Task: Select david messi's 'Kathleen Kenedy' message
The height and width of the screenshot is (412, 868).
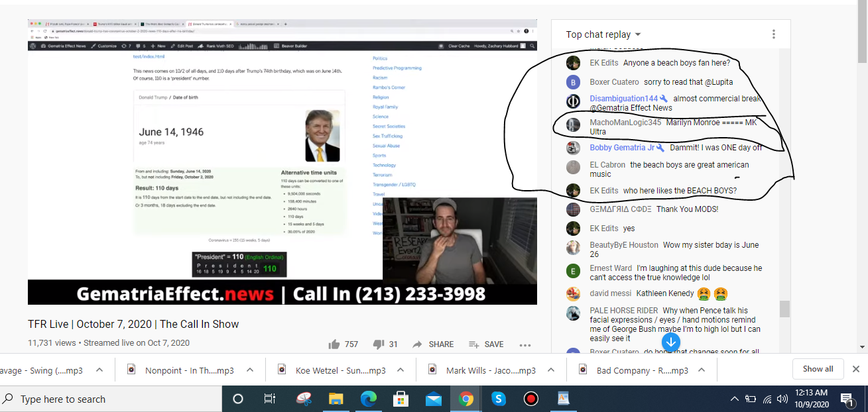Action: [x=665, y=293]
